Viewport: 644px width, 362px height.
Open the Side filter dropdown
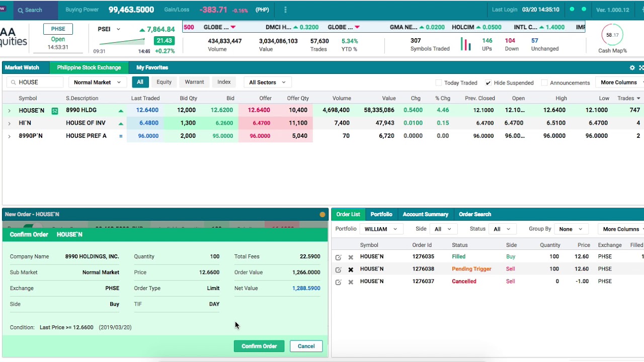443,229
